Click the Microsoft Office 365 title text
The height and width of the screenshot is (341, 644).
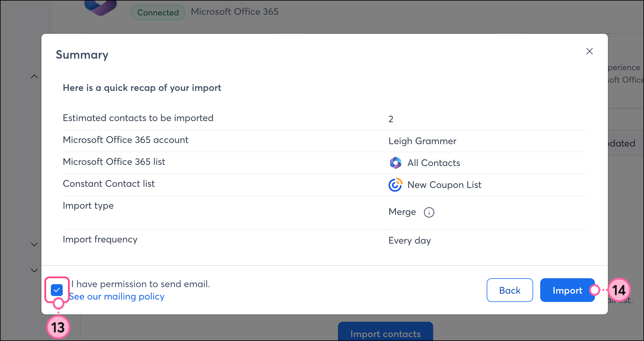[235, 12]
